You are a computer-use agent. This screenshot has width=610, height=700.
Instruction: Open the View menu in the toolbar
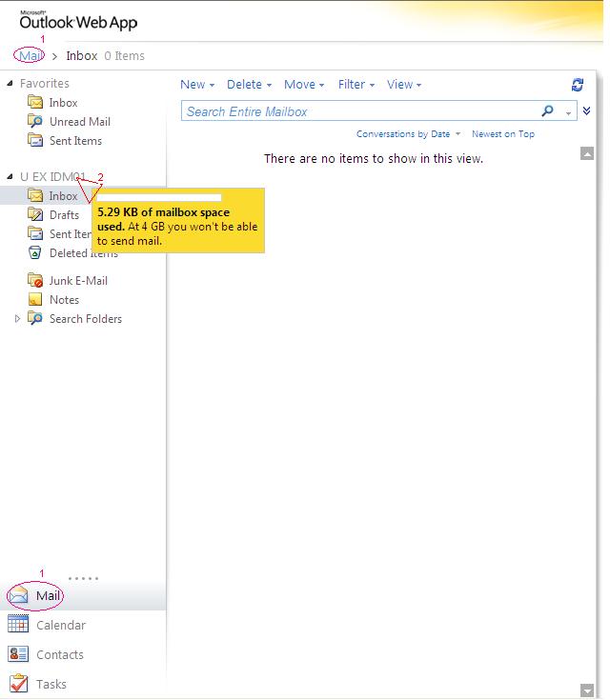[x=404, y=85]
